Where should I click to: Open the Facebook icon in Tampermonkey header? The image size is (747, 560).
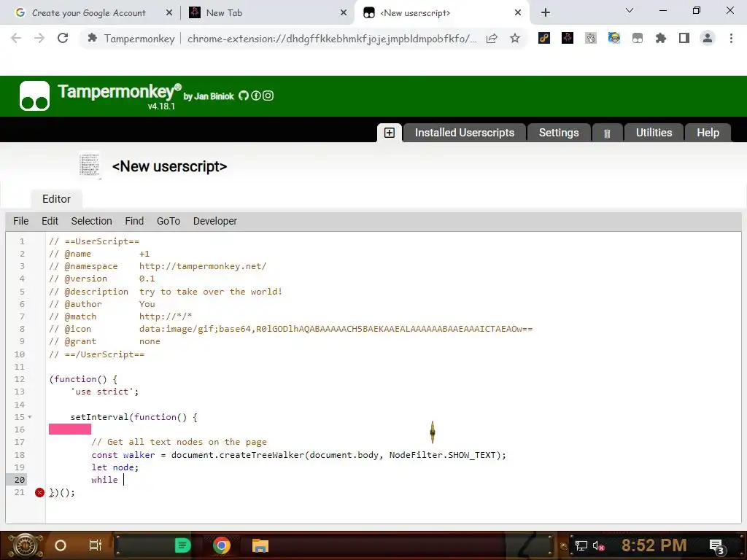click(256, 96)
